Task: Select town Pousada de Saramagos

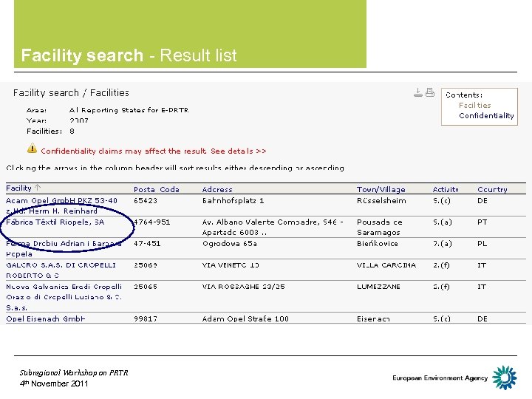Action: [380, 227]
